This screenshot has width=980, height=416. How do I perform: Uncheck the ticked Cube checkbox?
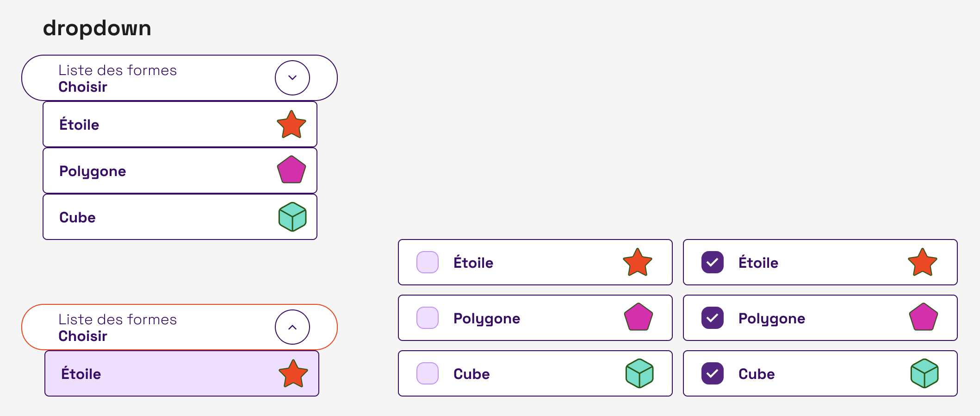[713, 373]
